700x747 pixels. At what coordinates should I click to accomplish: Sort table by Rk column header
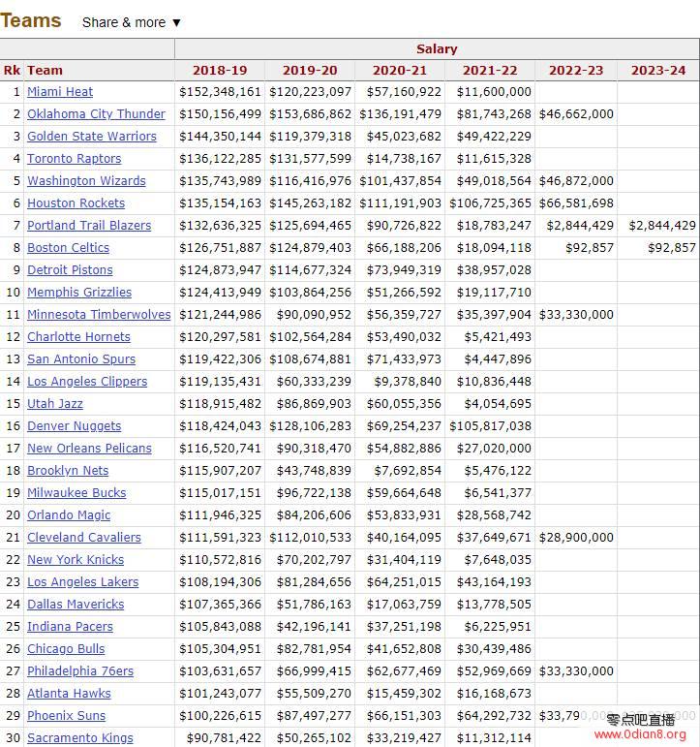coord(12,71)
